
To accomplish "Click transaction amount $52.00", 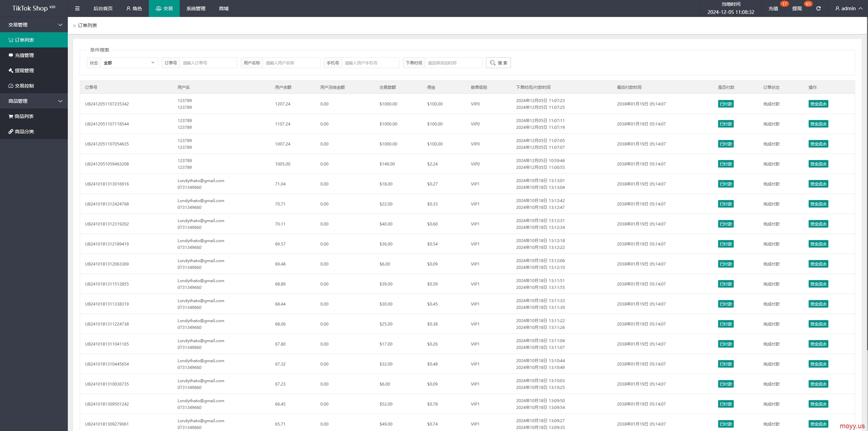I will pos(386,404).
